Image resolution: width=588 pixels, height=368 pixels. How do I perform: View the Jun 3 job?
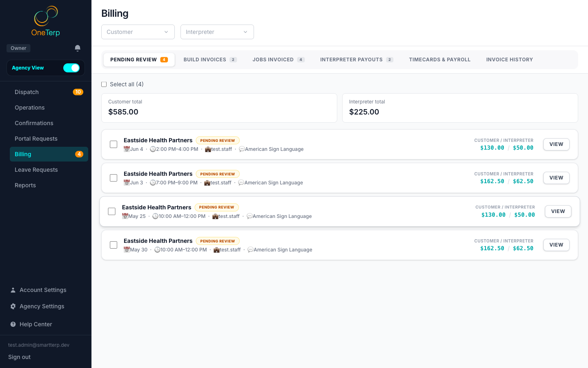click(556, 178)
